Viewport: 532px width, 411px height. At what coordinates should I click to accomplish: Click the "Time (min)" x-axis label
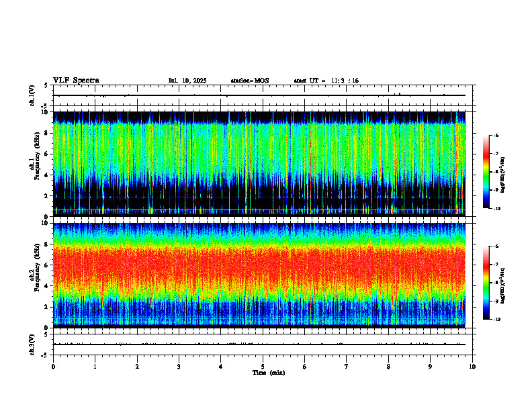click(x=269, y=373)
